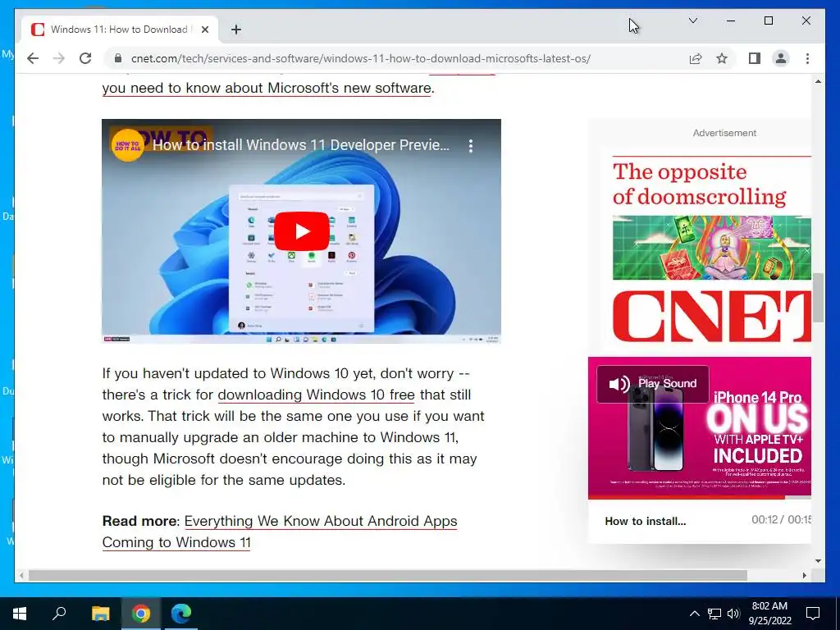View site info via padlock icon

[118, 58]
